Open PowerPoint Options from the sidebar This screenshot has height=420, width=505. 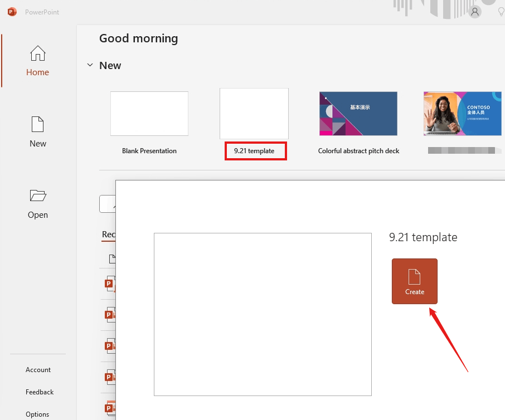(x=37, y=414)
